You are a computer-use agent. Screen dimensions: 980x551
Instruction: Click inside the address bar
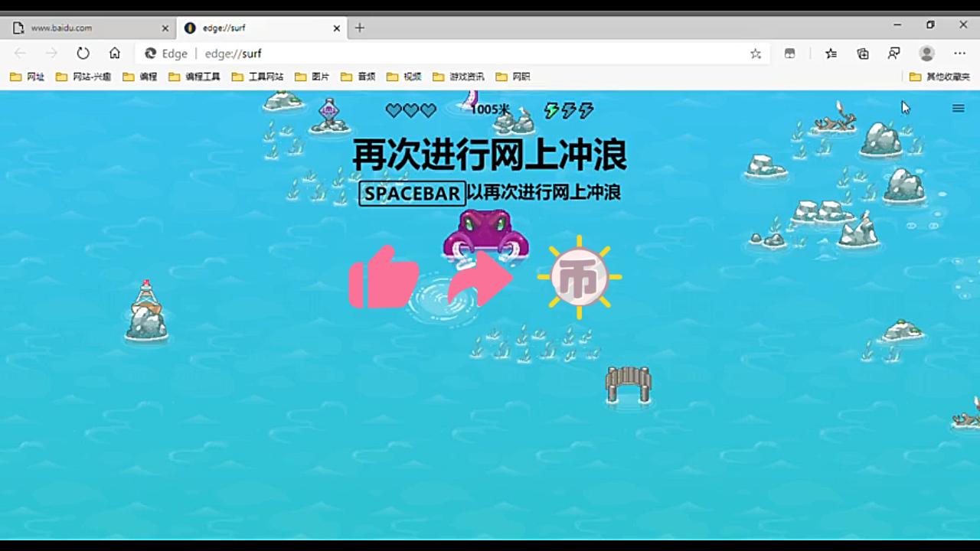(x=383, y=54)
